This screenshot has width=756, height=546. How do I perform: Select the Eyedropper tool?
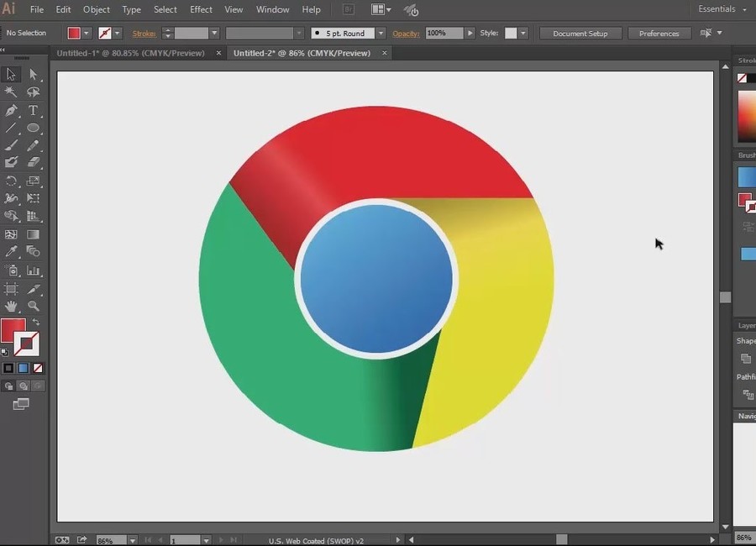point(11,251)
